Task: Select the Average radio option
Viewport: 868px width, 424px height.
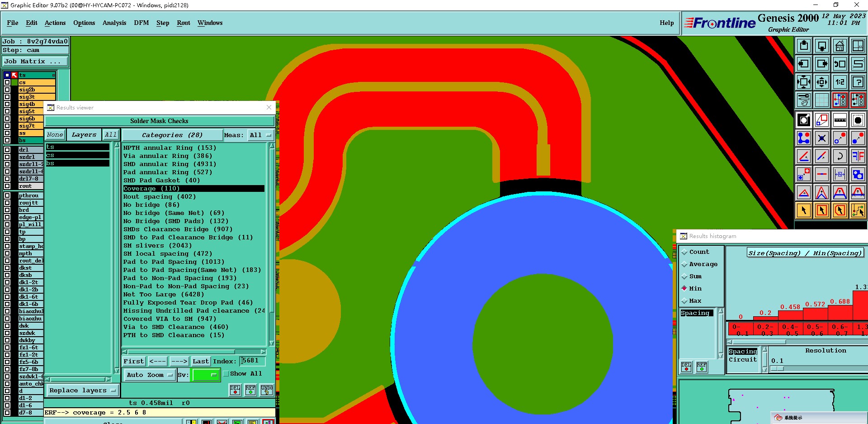Action: [684, 264]
